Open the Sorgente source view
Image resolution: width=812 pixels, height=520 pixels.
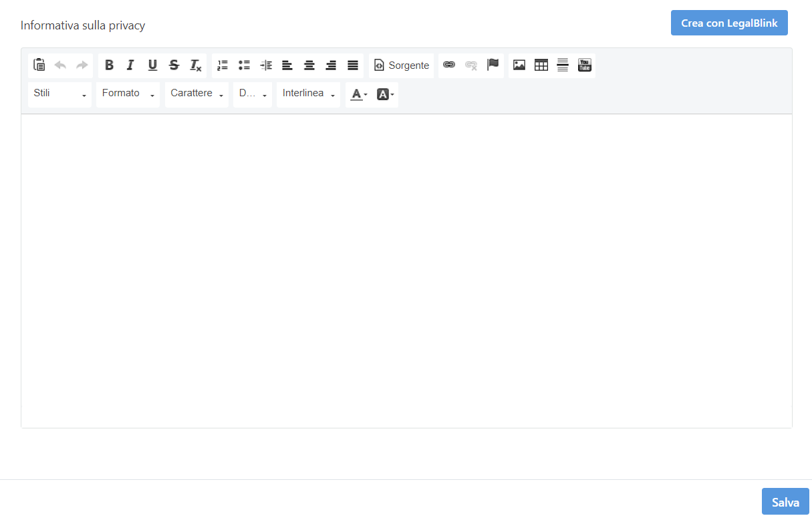[402, 66]
